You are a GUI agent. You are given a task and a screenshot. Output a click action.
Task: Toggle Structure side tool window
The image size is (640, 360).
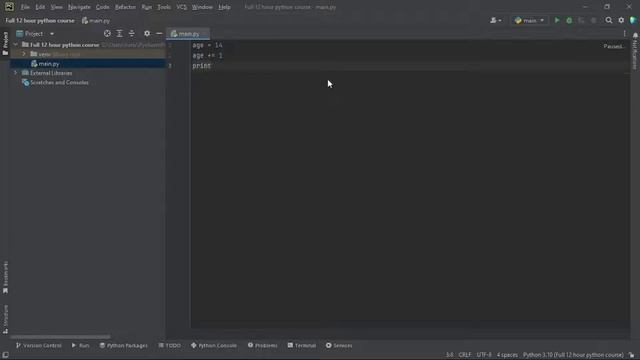(5, 319)
